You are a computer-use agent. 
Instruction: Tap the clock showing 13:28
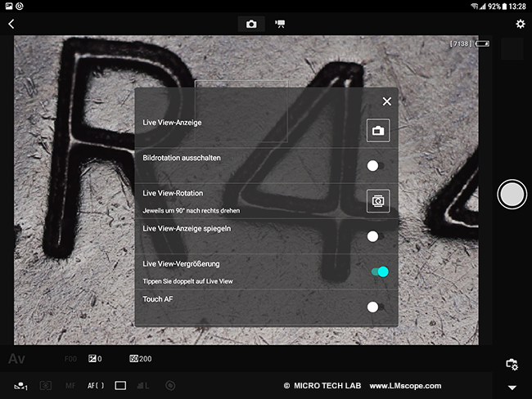[x=517, y=6]
